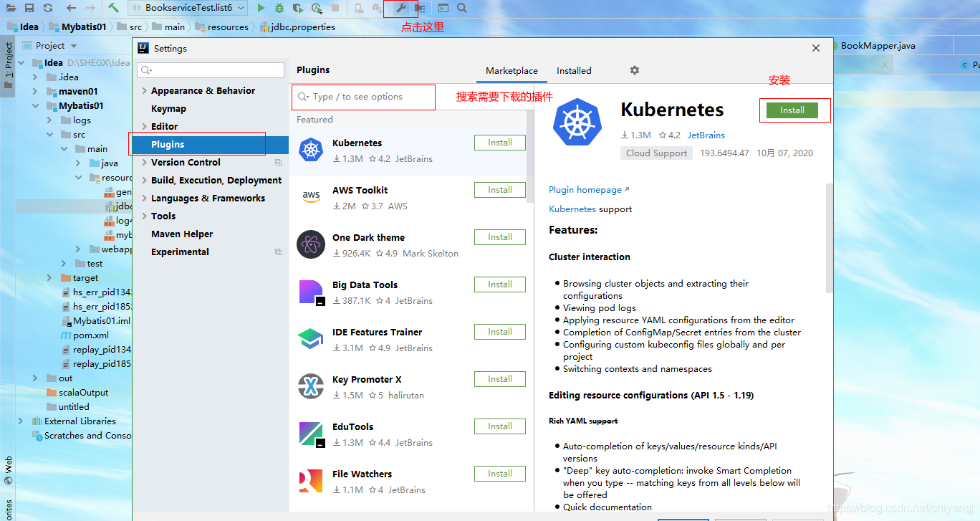Click the Profiler run icon in toolbar
The height and width of the screenshot is (521, 980).
(x=317, y=8)
